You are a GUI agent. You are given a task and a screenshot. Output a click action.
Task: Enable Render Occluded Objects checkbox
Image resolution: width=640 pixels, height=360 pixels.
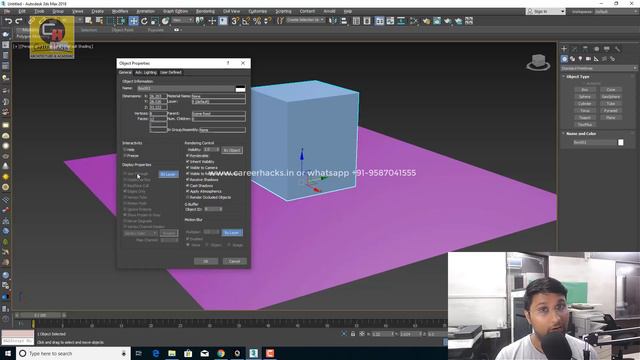coord(188,197)
